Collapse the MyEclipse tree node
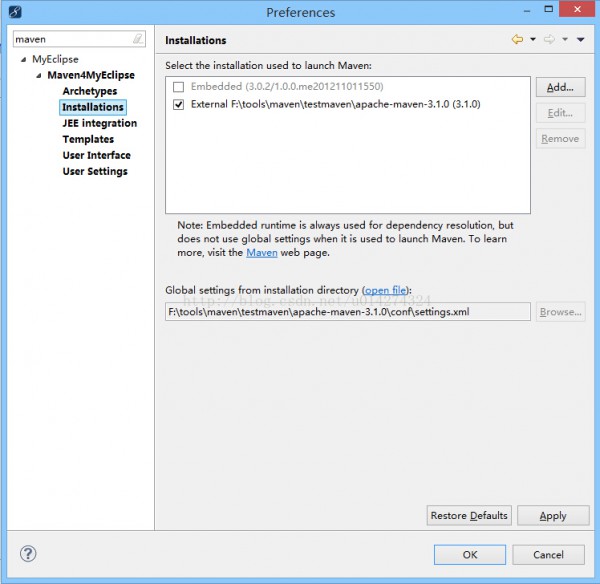 click(24, 59)
